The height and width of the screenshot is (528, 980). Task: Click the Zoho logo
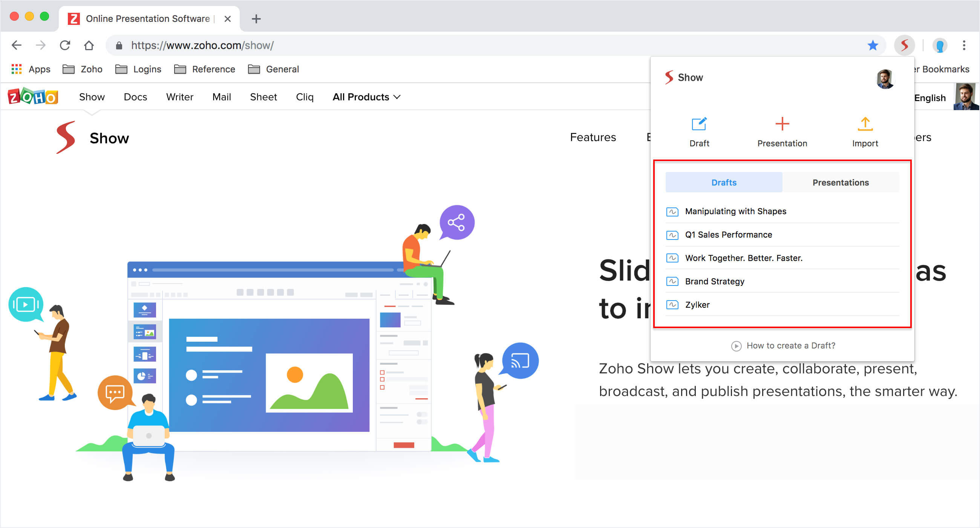point(33,97)
